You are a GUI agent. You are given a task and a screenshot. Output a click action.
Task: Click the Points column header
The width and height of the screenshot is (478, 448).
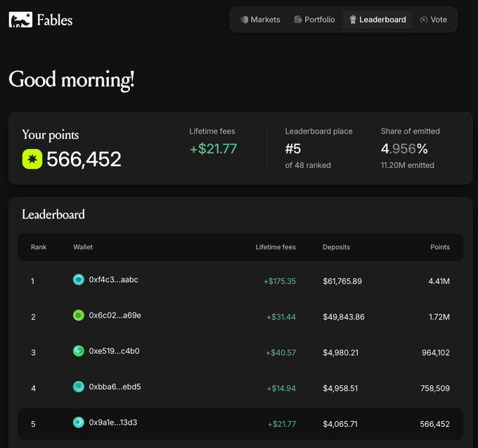coord(440,247)
